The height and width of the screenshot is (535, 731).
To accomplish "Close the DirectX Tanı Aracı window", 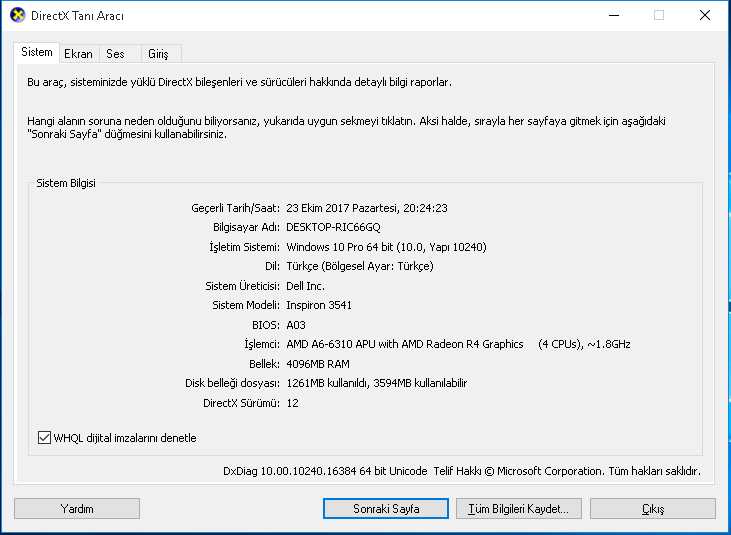I will tap(705, 15).
